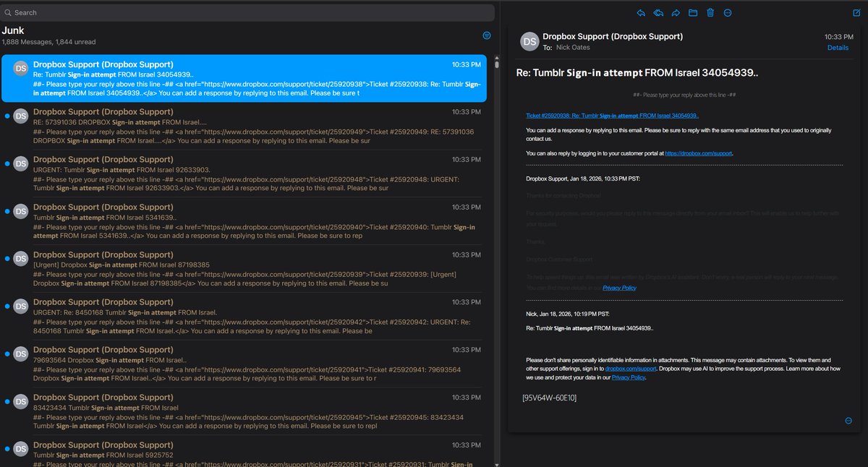Click the DS avatar of the URGENT: Re: 8450168 message
The image size is (868, 467).
[21, 307]
